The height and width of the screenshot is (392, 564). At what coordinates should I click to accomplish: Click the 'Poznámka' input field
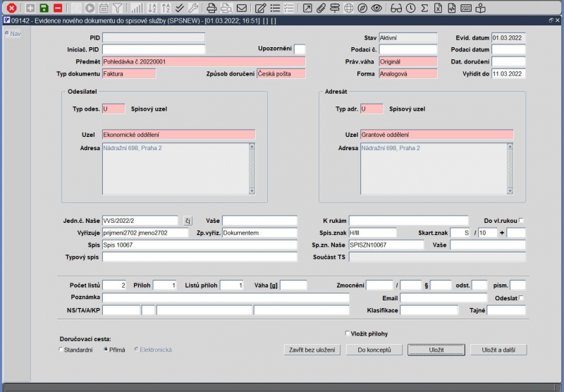226,298
